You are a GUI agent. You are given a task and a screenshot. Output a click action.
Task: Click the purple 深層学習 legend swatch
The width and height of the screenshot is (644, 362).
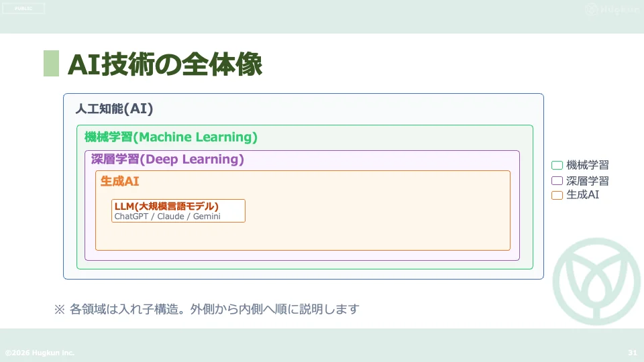557,180
